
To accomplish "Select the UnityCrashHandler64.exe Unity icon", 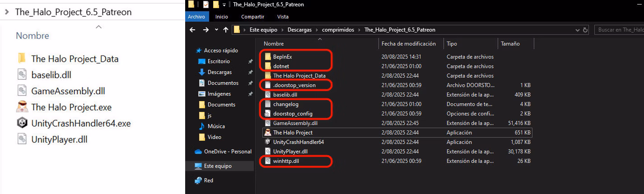I will [x=22, y=123].
